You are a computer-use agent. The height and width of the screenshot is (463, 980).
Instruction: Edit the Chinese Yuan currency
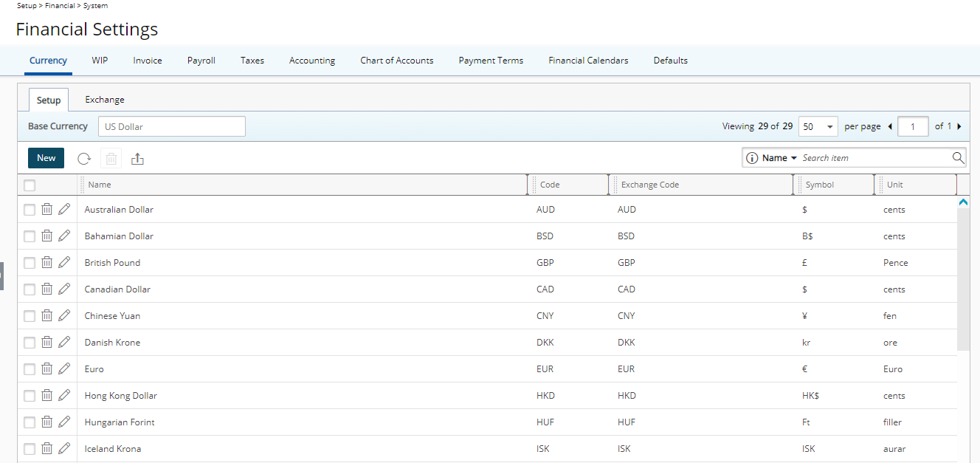pos(64,316)
